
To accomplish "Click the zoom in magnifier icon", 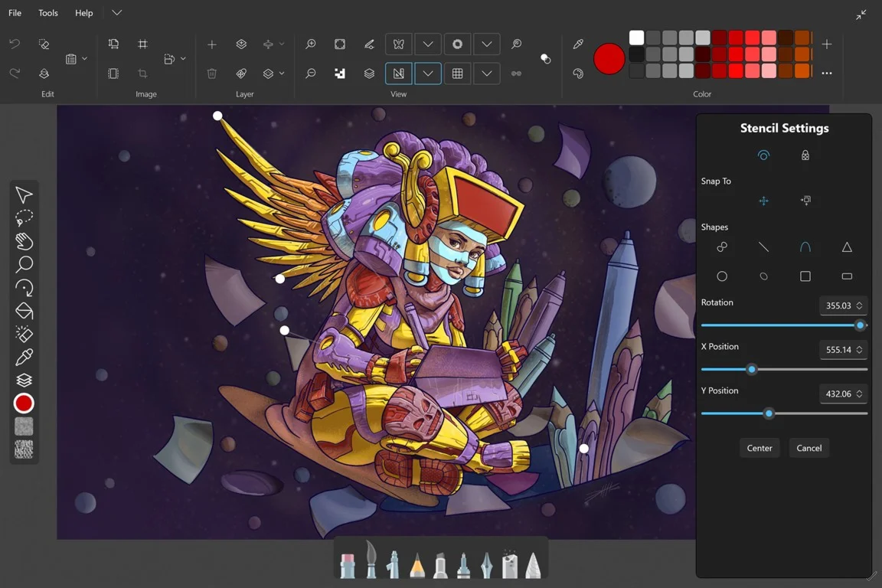I will [311, 44].
